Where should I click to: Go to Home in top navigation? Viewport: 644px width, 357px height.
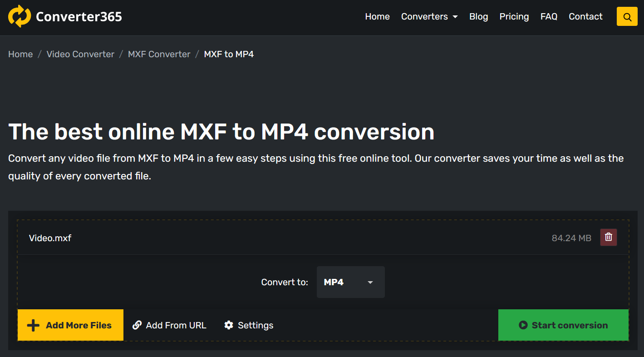point(377,17)
